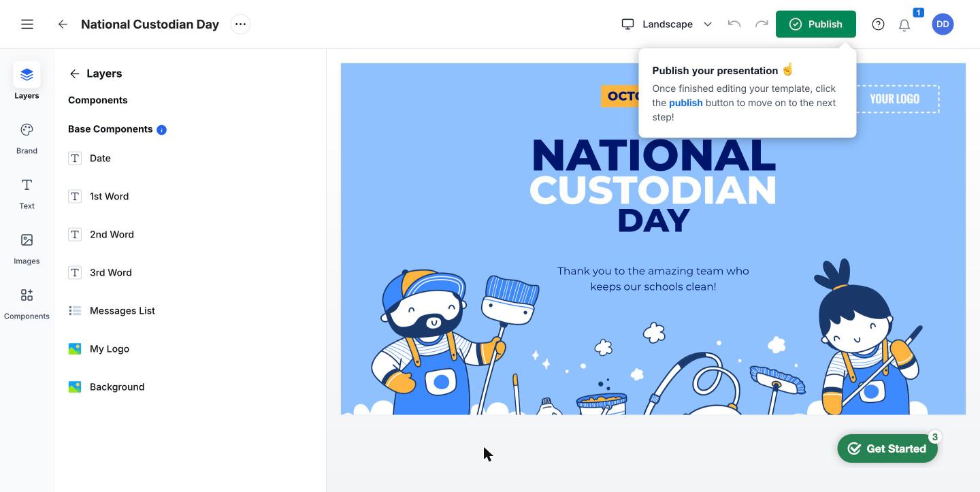Open the Components sidebar tab
This screenshot has width=980, height=492.
click(x=27, y=303)
